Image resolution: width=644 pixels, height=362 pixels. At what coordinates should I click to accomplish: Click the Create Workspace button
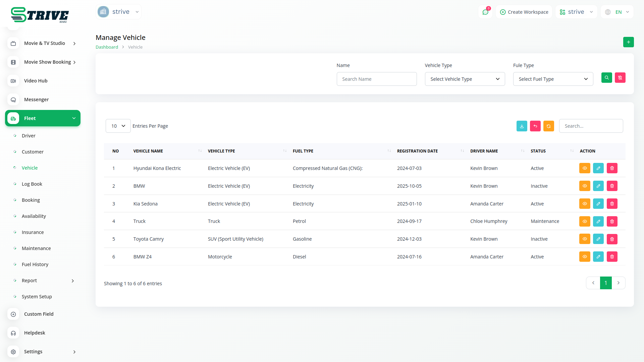pyautogui.click(x=524, y=12)
